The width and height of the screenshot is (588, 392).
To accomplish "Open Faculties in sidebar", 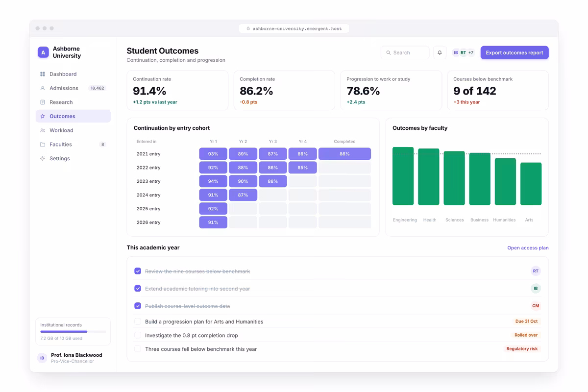I will [x=73, y=145].
